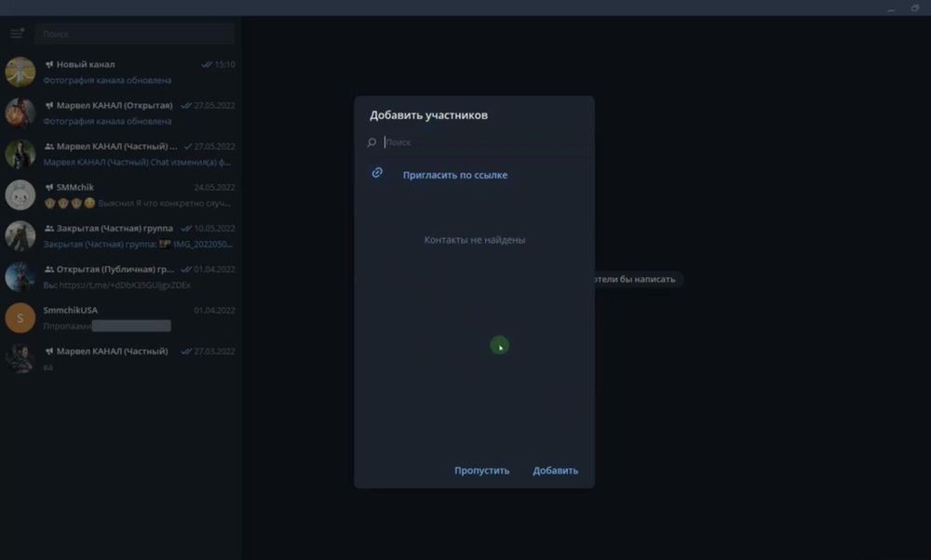Image resolution: width=931 pixels, height=560 pixels.
Task: Open the hamburger menu icon
Action: (16, 33)
